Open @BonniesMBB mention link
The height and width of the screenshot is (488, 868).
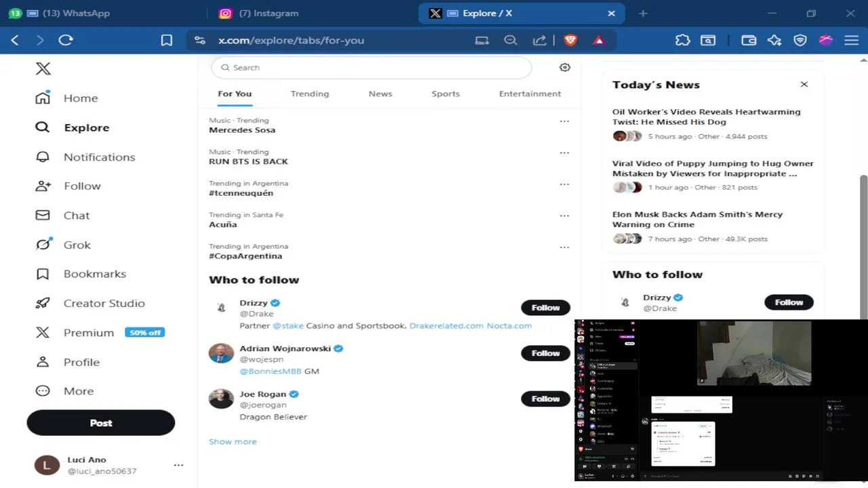click(270, 371)
